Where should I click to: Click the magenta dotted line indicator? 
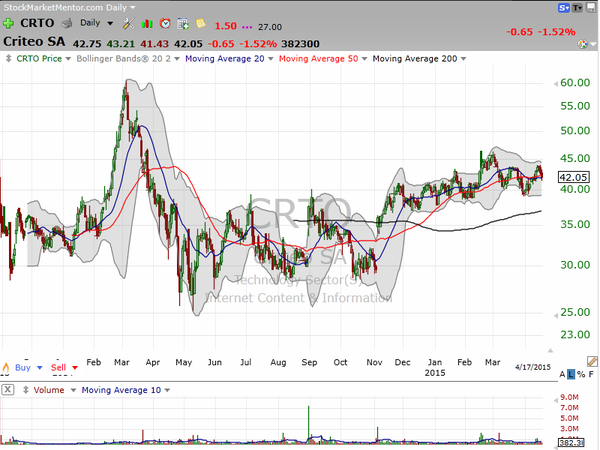pos(247,27)
